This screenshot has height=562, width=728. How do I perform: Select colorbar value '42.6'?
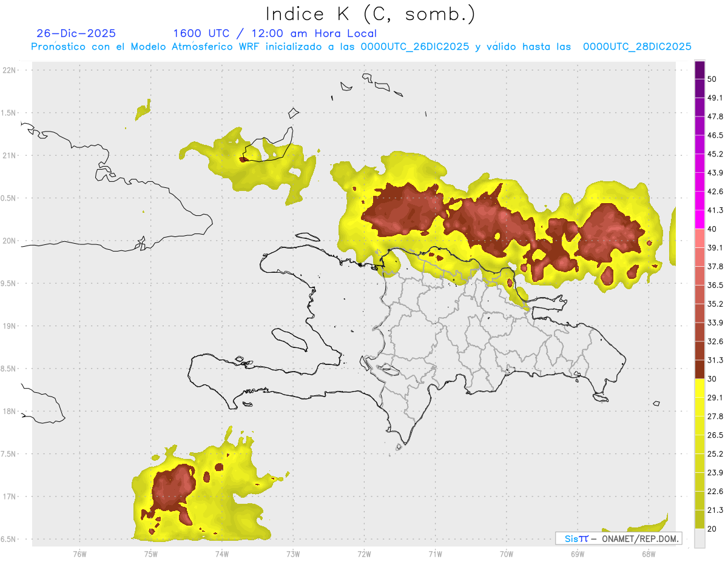pyautogui.click(x=716, y=192)
